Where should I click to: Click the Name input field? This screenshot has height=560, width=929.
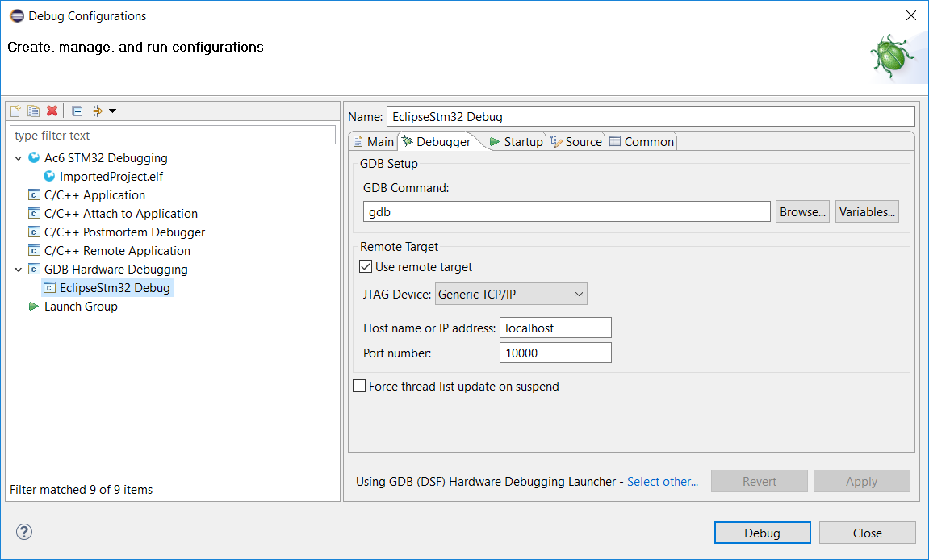click(651, 116)
